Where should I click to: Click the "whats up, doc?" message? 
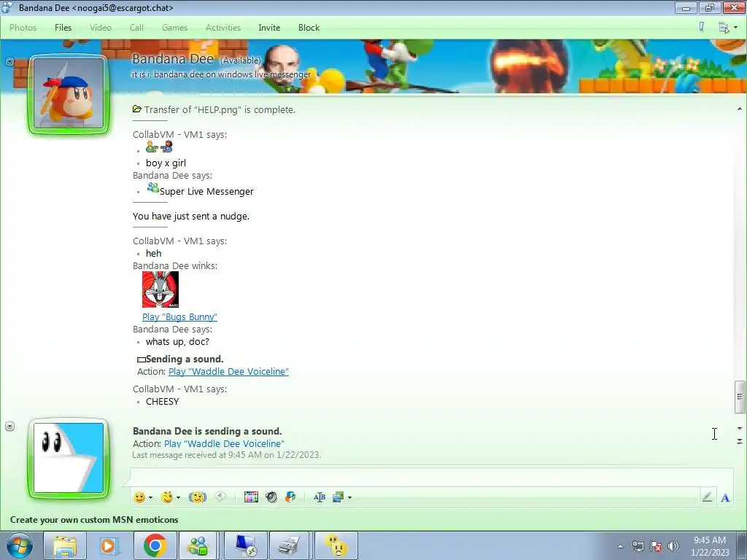pos(177,341)
